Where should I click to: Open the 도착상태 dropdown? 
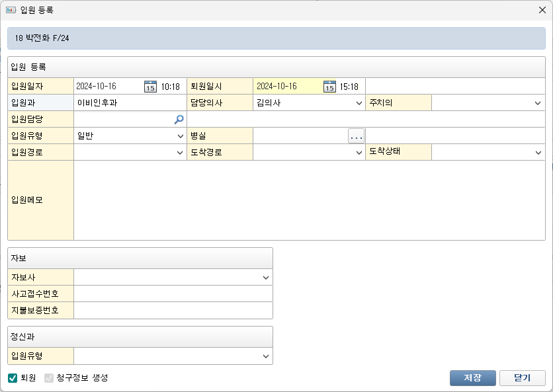(x=538, y=153)
